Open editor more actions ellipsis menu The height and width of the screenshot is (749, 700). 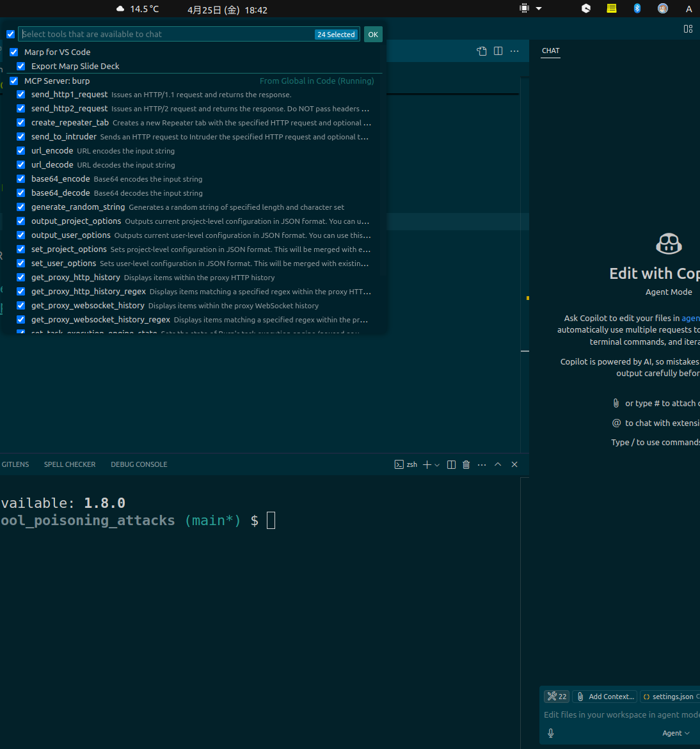point(514,51)
